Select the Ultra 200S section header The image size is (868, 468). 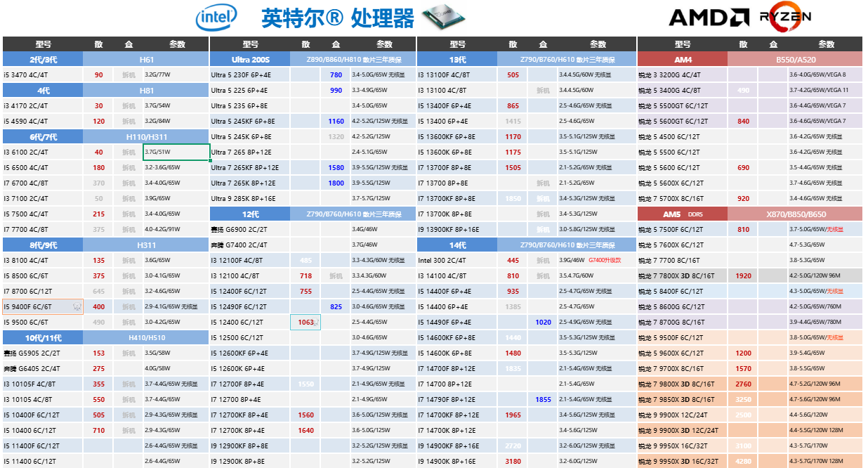[250, 59]
